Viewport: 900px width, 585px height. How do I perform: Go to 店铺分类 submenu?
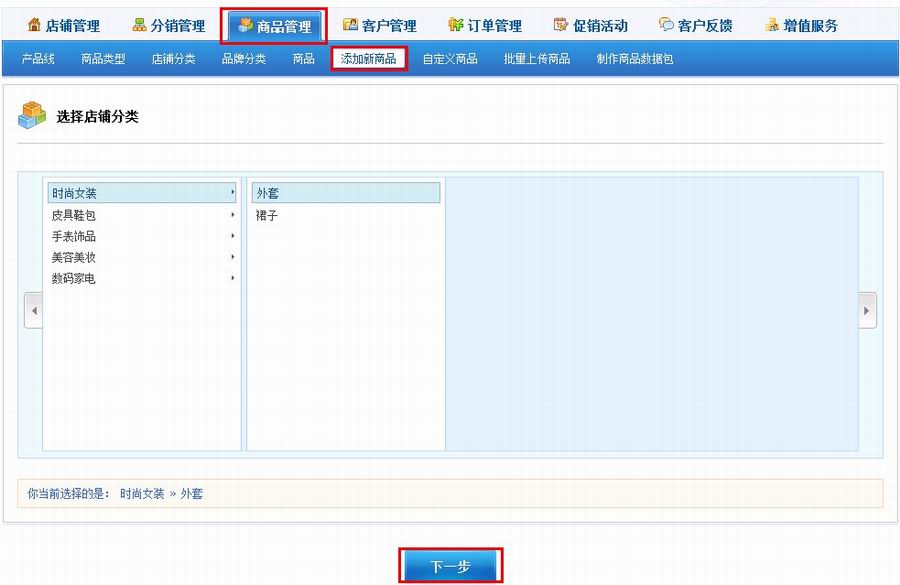coord(173,59)
